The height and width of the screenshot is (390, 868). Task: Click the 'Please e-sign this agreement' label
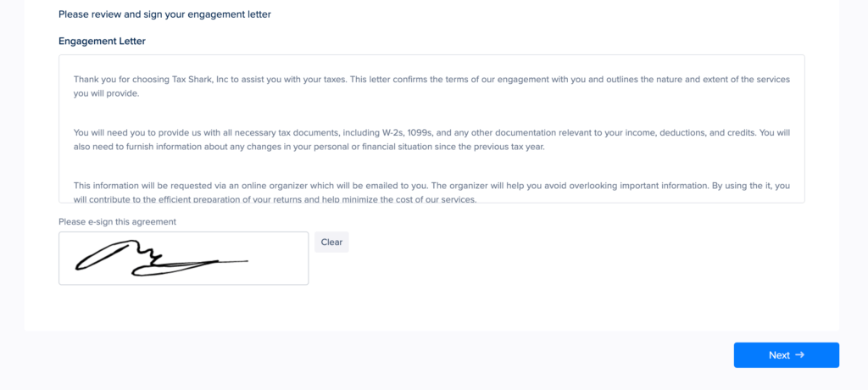click(x=117, y=222)
